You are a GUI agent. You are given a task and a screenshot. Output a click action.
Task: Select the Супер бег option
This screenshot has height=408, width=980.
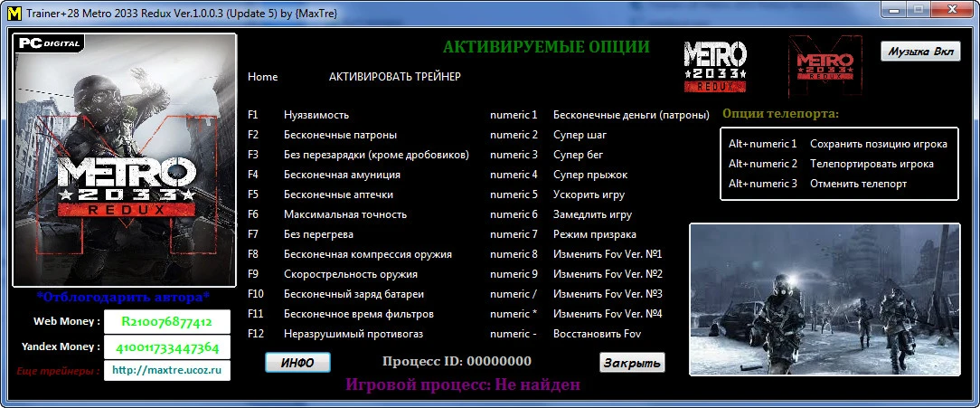coord(578,155)
